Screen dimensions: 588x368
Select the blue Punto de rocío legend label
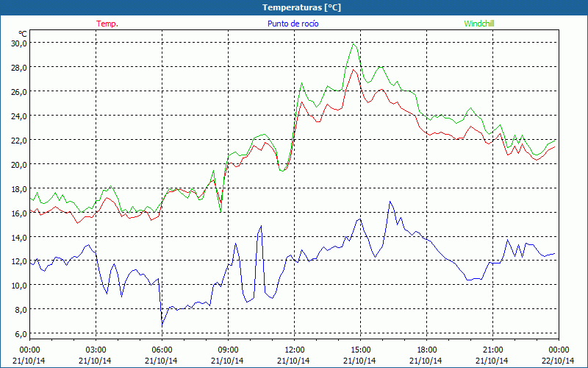click(x=293, y=24)
